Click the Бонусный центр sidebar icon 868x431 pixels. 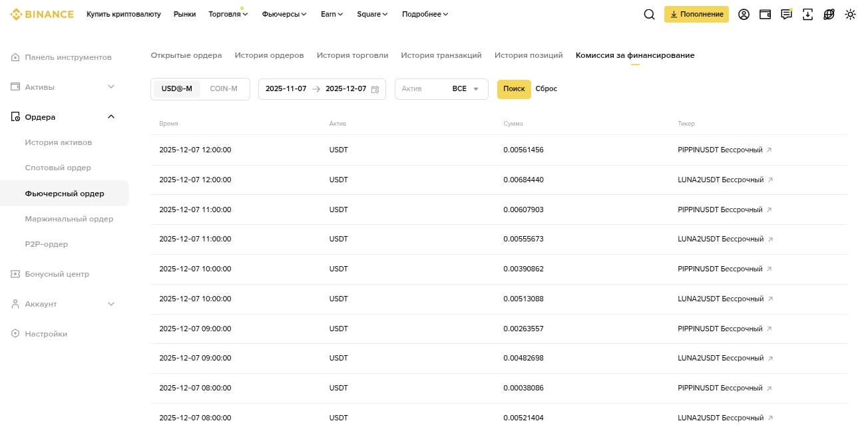(15, 274)
